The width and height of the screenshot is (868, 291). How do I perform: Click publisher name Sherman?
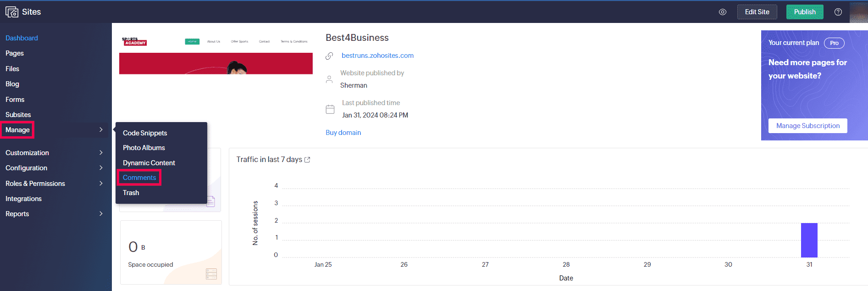click(x=354, y=85)
